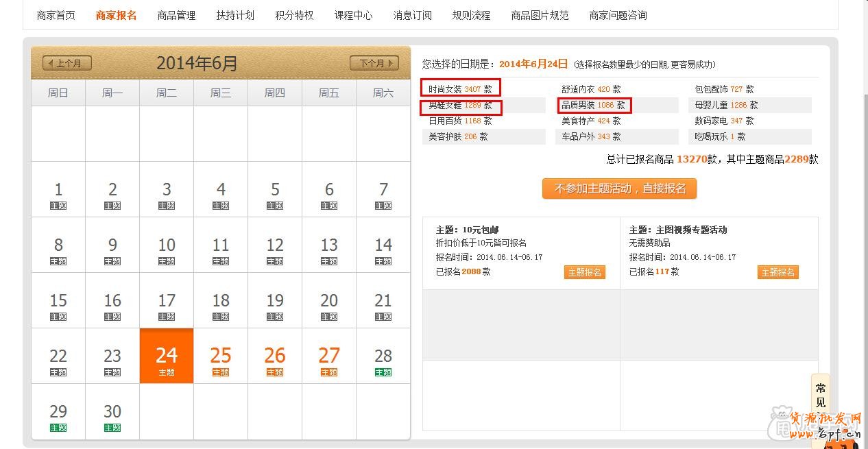868x449 pixels.
Task: Open the 课程中心 menu item
Action: click(353, 15)
